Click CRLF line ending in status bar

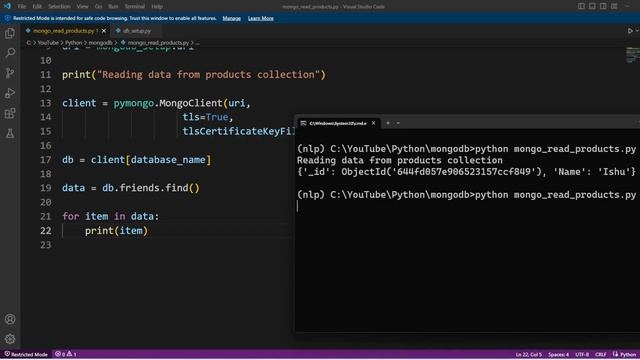(600, 354)
